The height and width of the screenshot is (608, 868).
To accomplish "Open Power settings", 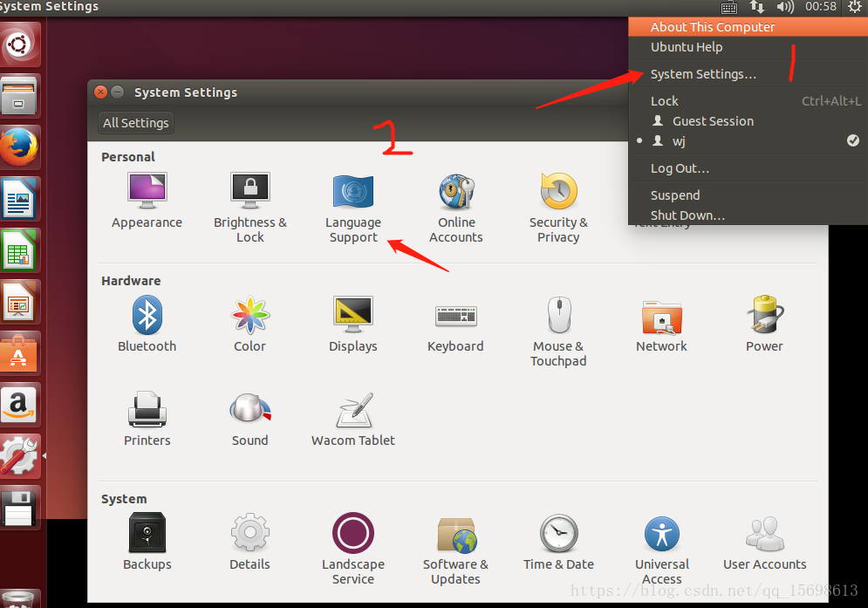I will [x=764, y=324].
